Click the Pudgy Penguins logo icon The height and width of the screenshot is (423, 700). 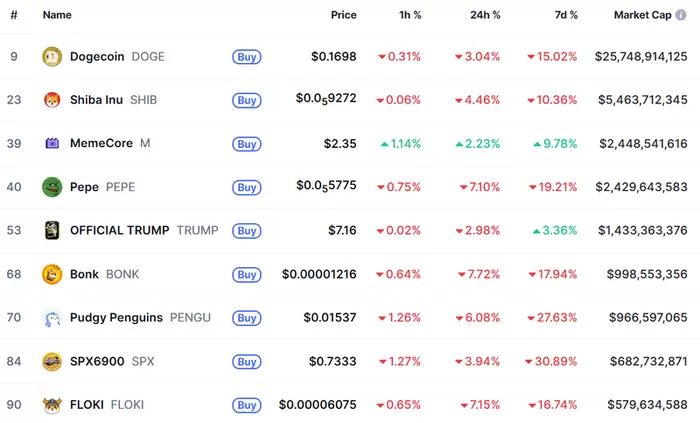tap(52, 318)
